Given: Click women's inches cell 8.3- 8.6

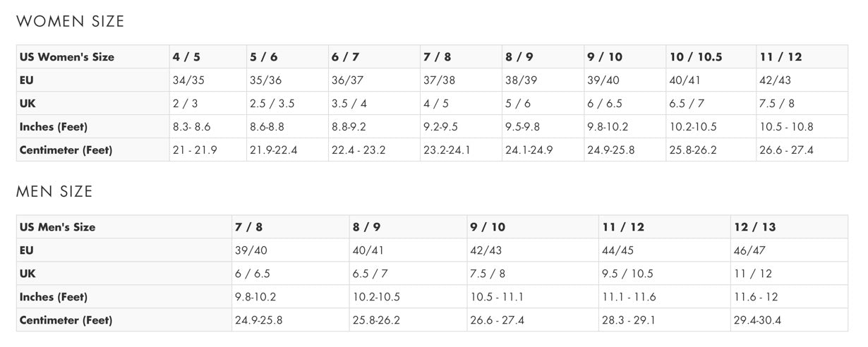Looking at the screenshot, I should 191,127.
